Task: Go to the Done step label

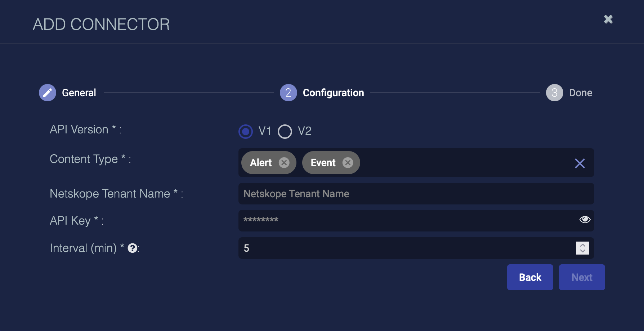Action: (x=580, y=93)
